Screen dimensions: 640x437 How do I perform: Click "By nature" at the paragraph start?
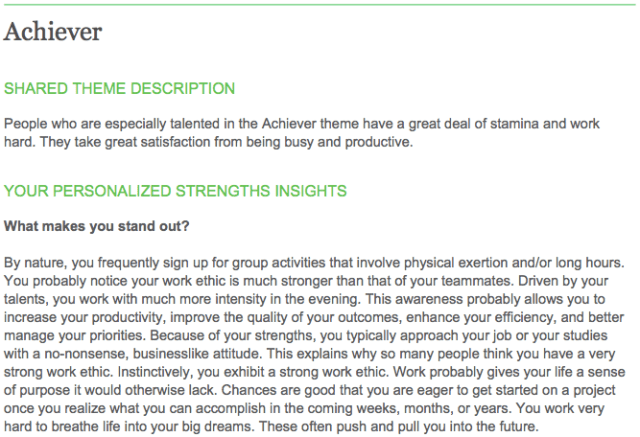(x=33, y=262)
